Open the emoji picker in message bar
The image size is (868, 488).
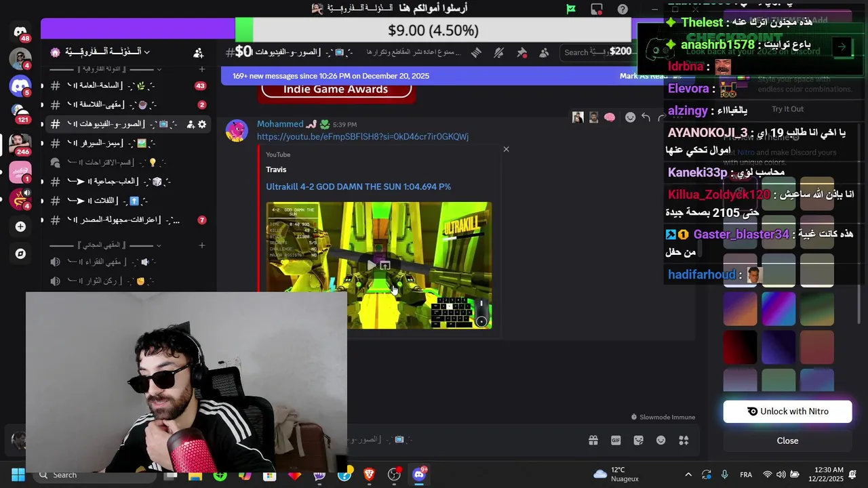[x=661, y=441]
